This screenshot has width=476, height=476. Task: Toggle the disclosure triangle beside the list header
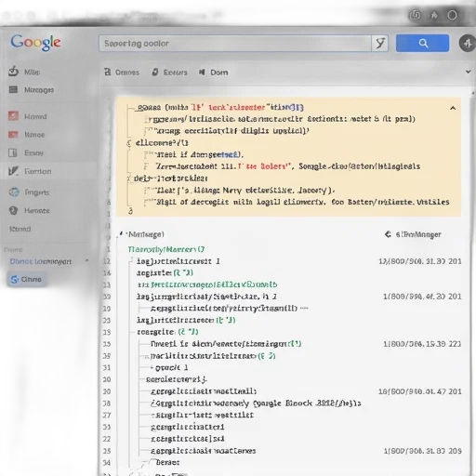point(120,234)
